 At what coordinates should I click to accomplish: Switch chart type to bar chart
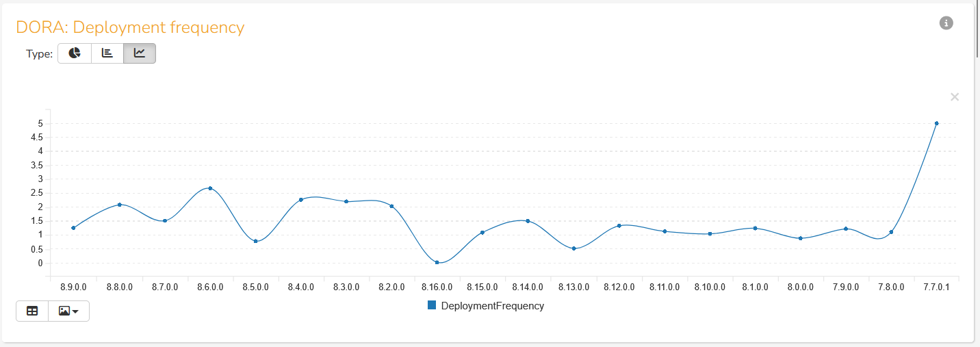tap(107, 53)
